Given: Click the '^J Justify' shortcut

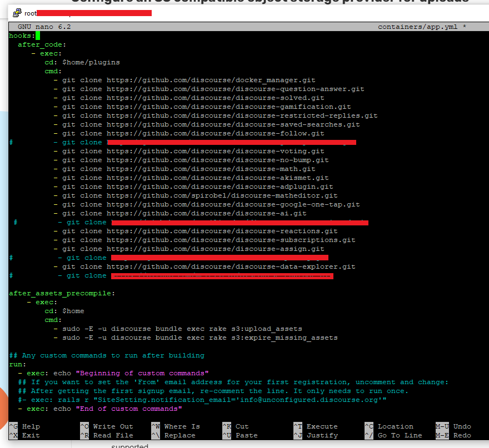Looking at the screenshot, I should coord(316,435).
